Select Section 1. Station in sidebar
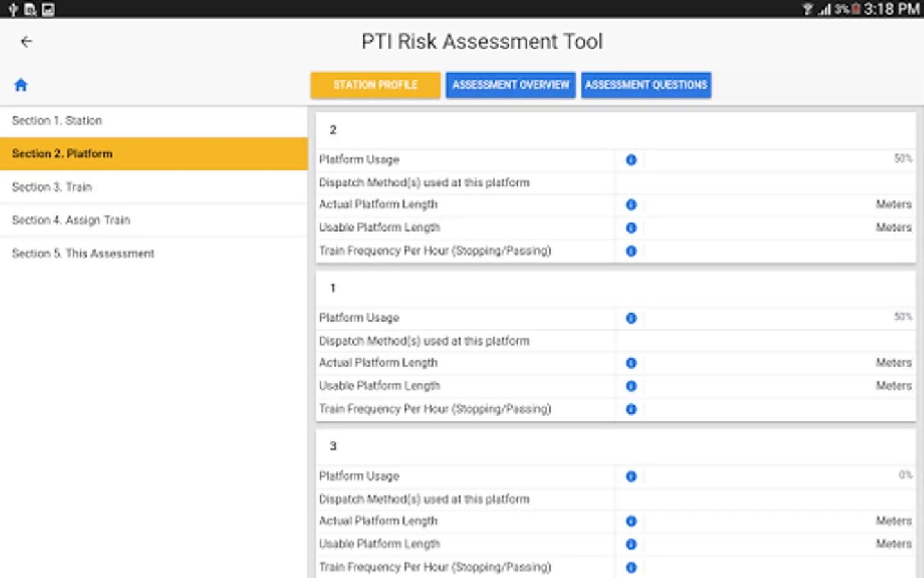The height and width of the screenshot is (578, 924). pos(57,121)
